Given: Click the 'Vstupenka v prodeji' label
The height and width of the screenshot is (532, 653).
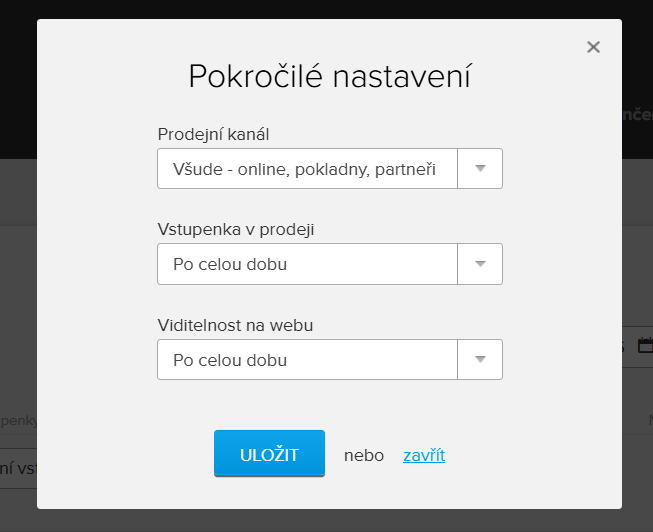Looking at the screenshot, I should pos(236,229).
